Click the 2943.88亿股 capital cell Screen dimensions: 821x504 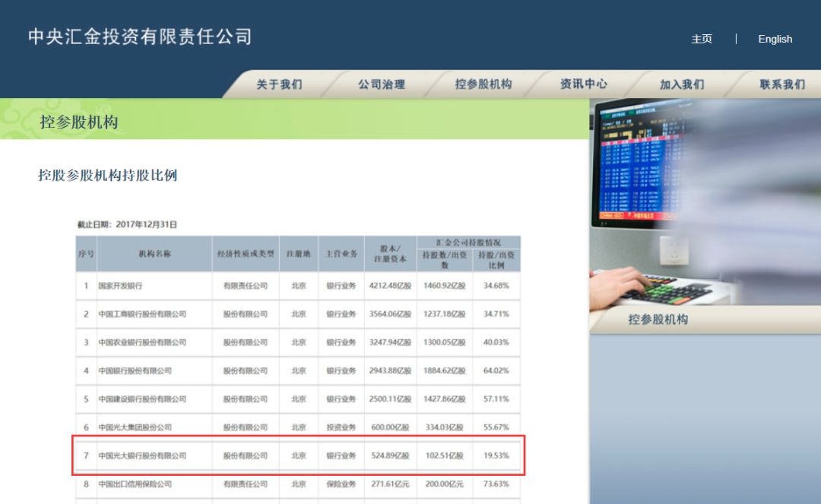click(x=390, y=370)
